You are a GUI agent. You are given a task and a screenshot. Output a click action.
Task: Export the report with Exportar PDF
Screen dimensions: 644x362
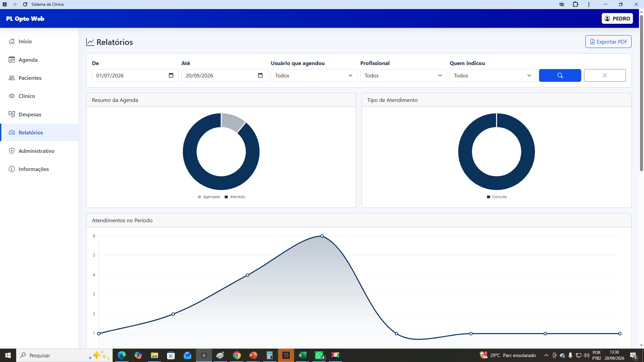[608, 42]
